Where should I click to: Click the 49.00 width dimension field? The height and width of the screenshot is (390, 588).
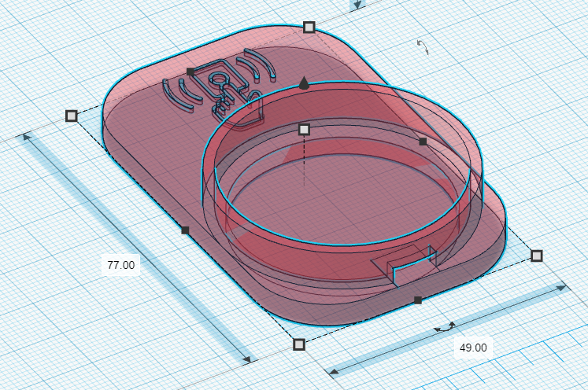click(x=473, y=348)
